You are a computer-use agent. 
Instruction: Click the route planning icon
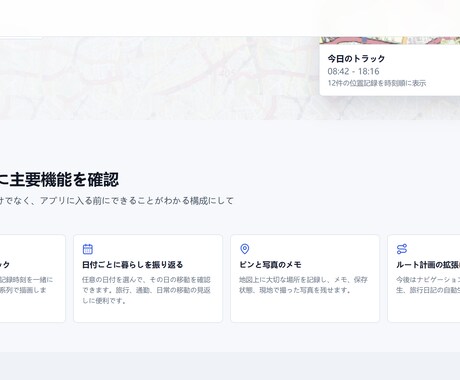pyautogui.click(x=402, y=249)
